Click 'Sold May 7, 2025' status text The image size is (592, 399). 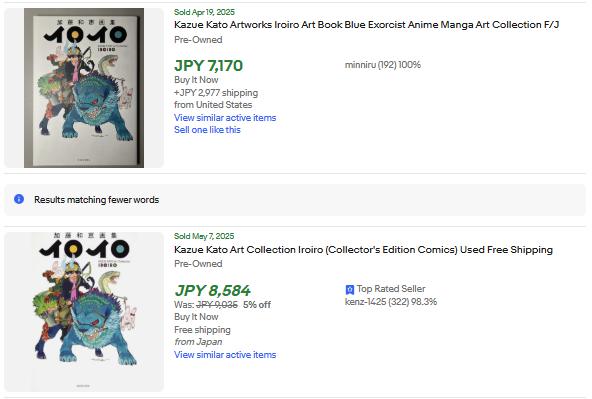(204, 236)
